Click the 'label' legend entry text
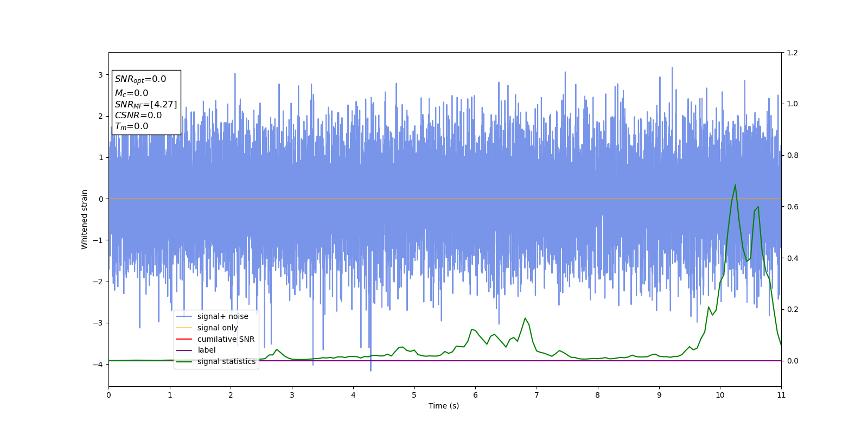Viewport: 868px width, 434px height. click(206, 350)
